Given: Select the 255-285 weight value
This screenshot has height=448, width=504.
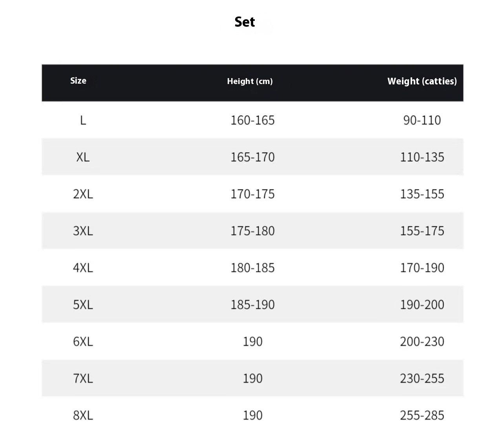Looking at the screenshot, I should pyautogui.click(x=422, y=415).
